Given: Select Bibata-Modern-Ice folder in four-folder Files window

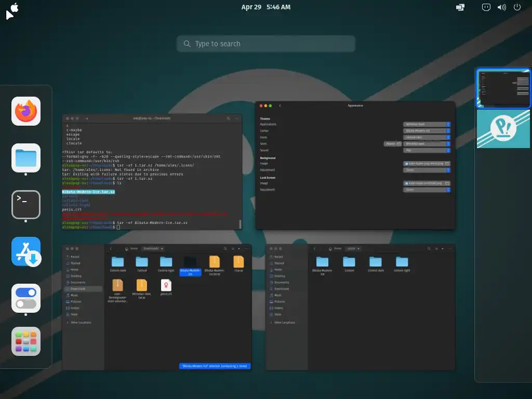Looking at the screenshot, I should (x=322, y=265).
